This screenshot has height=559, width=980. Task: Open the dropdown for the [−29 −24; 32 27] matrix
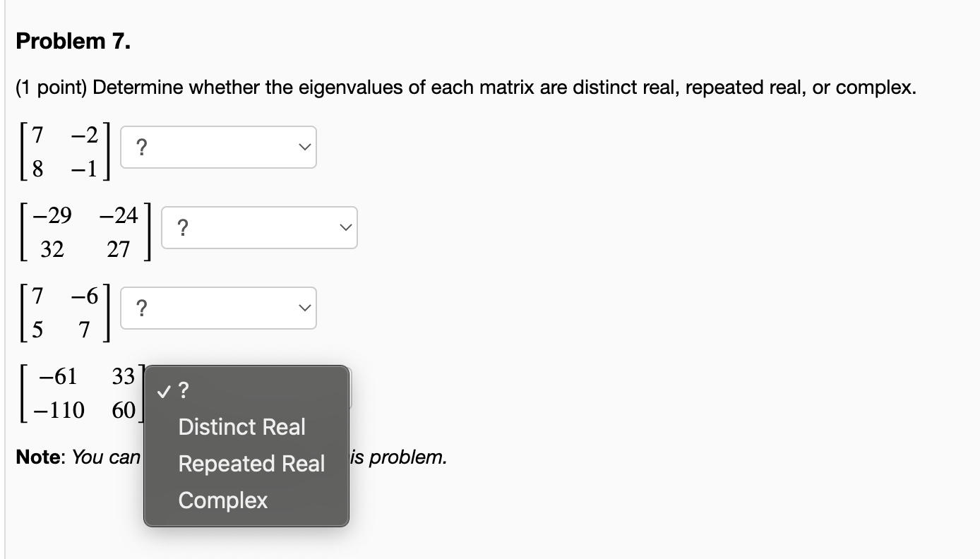click(x=258, y=227)
